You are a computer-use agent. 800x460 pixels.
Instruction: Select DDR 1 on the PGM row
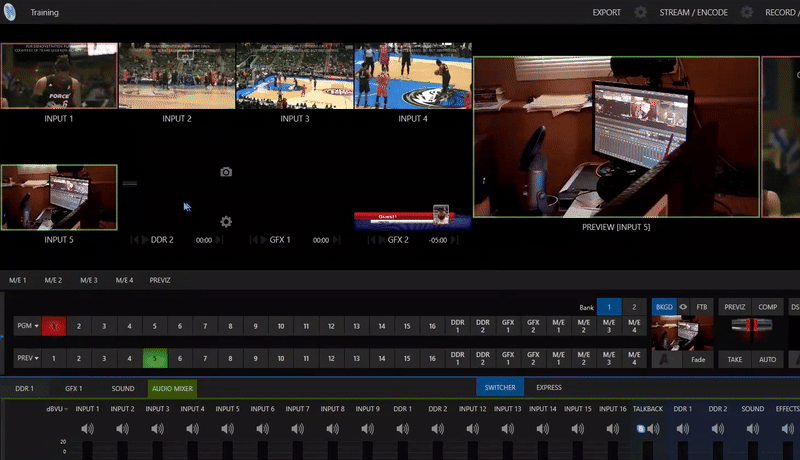(x=458, y=326)
